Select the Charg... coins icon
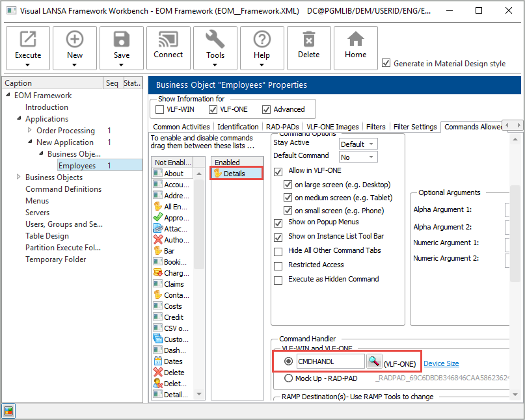The image size is (525, 420). pyautogui.click(x=157, y=273)
